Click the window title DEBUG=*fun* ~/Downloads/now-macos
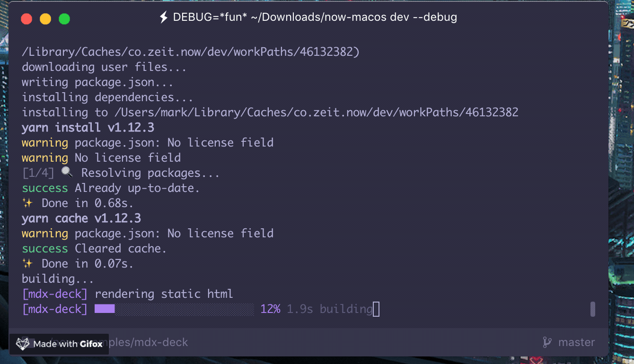Image resolution: width=634 pixels, height=364 pixels. (314, 17)
